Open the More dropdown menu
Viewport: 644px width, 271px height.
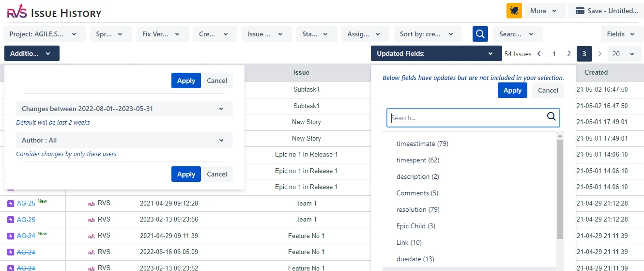[x=544, y=11]
